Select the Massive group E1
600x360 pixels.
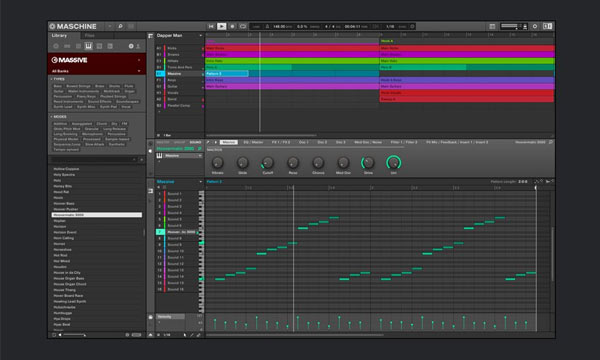(x=179, y=73)
